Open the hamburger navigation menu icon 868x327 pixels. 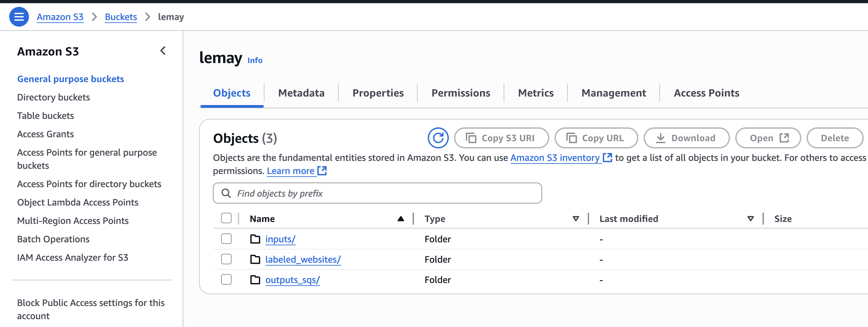(19, 17)
